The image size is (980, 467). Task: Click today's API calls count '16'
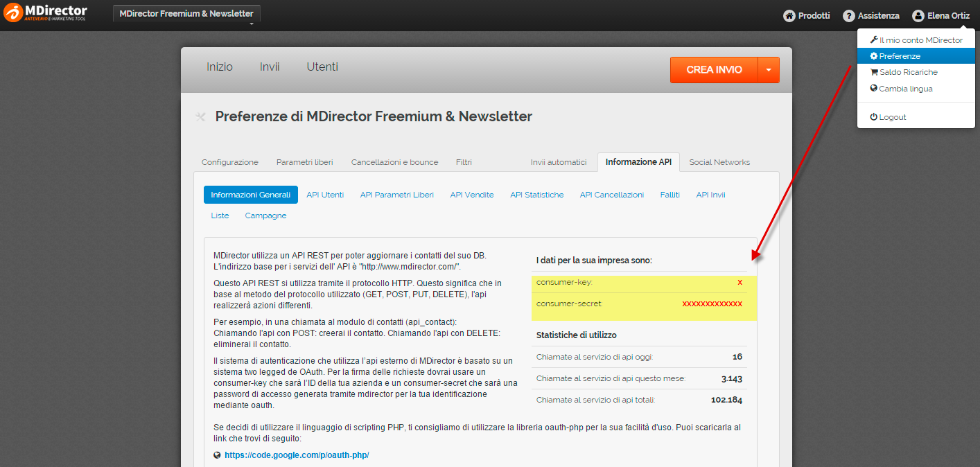point(737,357)
